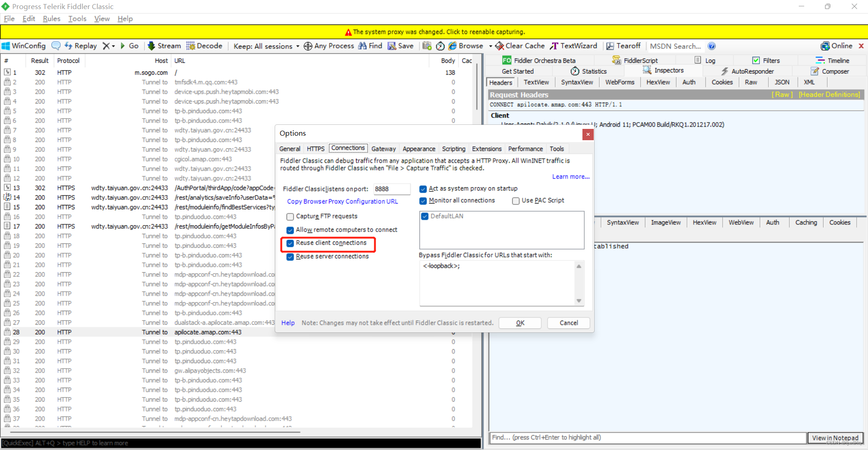Open the Timeline tab

(833, 60)
